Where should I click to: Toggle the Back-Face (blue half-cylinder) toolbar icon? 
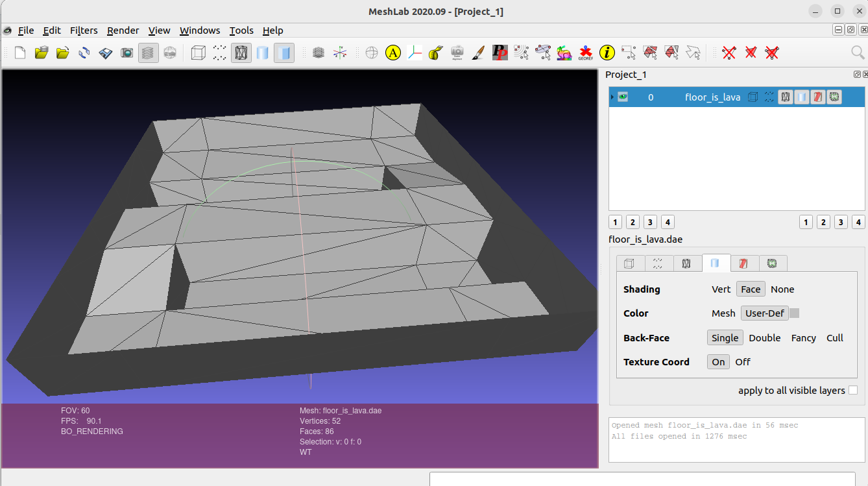tap(284, 53)
